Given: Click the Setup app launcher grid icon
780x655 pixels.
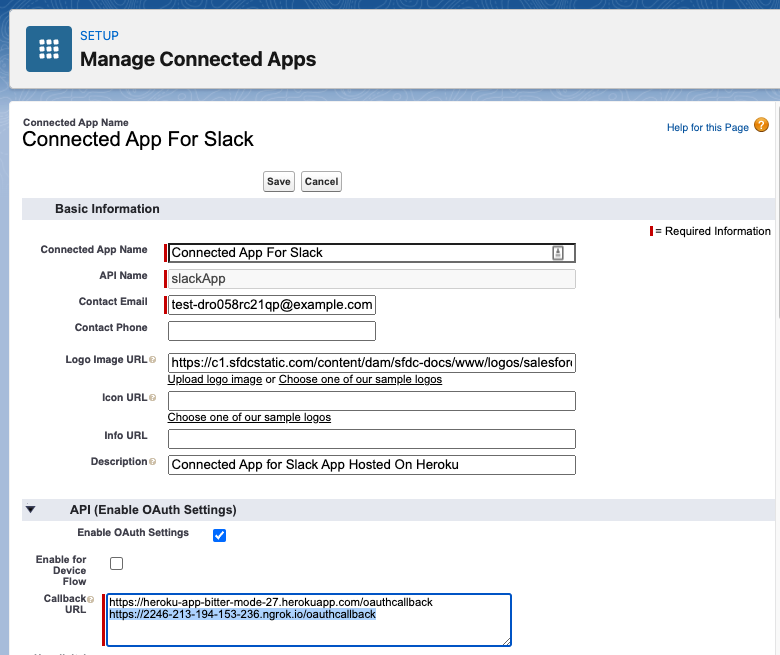Looking at the screenshot, I should [x=49, y=49].
